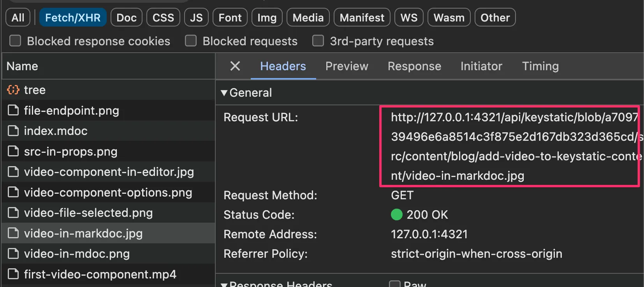This screenshot has height=287, width=644.
Task: Toggle the Blocked requests checkbox
Action: pos(191,41)
